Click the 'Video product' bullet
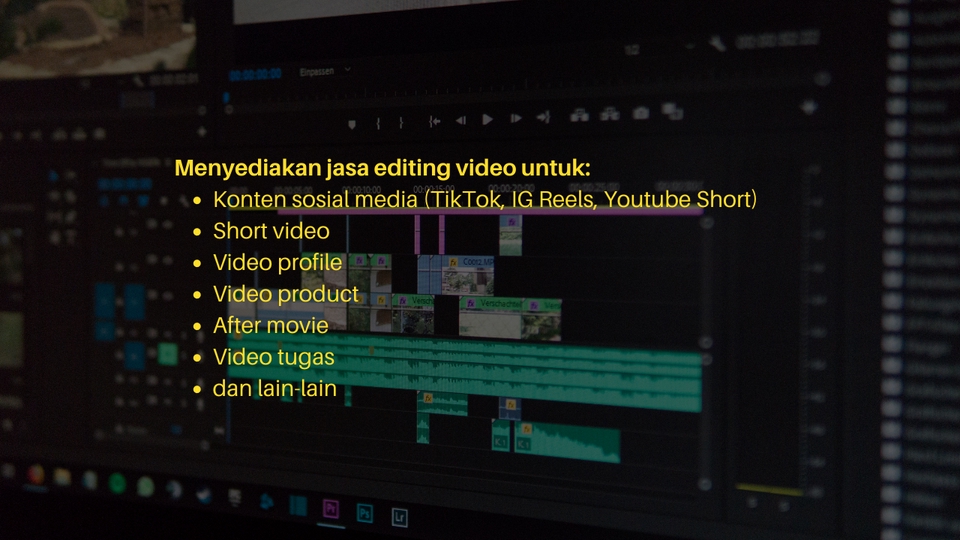This screenshot has height=540, width=960. tap(286, 294)
